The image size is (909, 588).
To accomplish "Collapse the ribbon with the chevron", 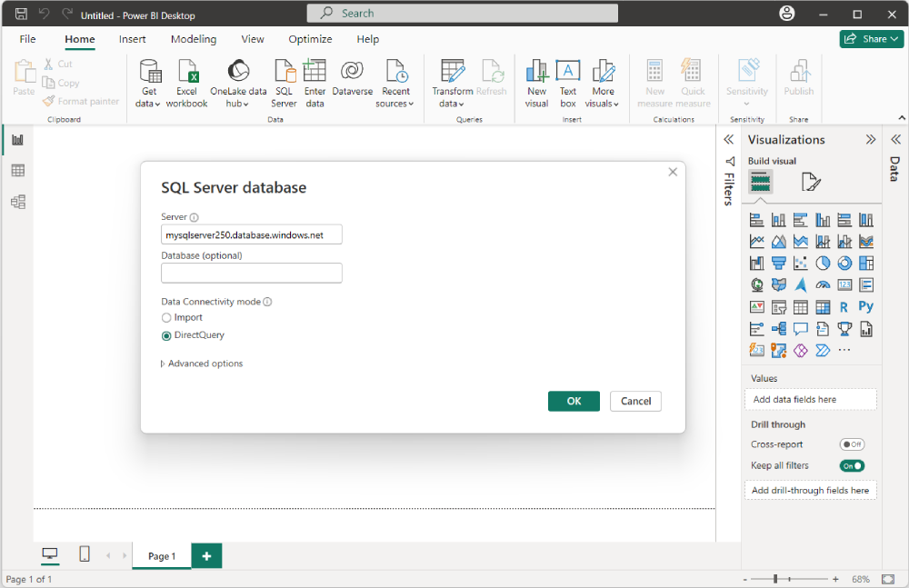I will coord(902,118).
